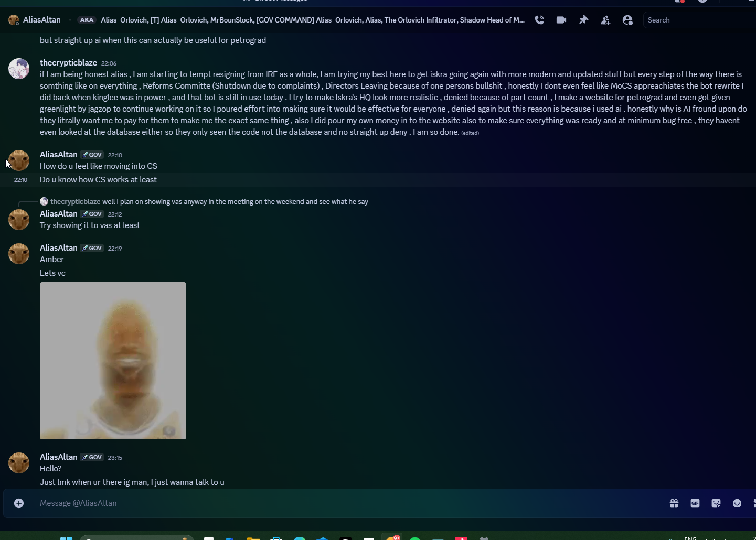Open the emoji picker
The image size is (756, 540).
coord(737,503)
